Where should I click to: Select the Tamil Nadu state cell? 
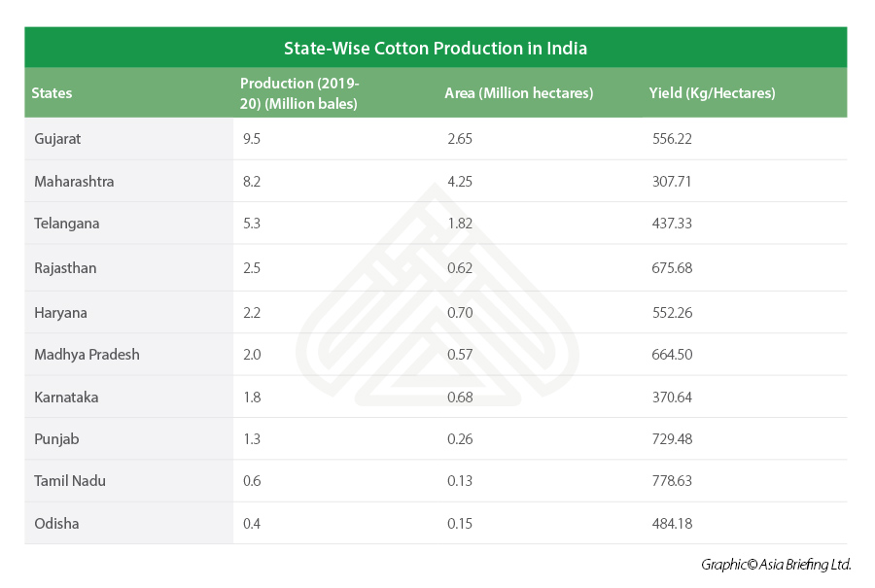(x=70, y=481)
